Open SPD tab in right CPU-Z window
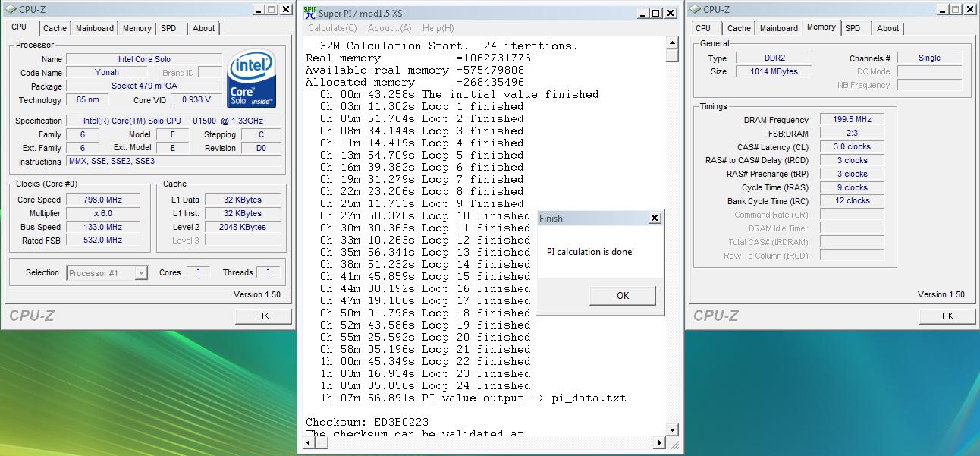The image size is (980, 456). point(853,28)
